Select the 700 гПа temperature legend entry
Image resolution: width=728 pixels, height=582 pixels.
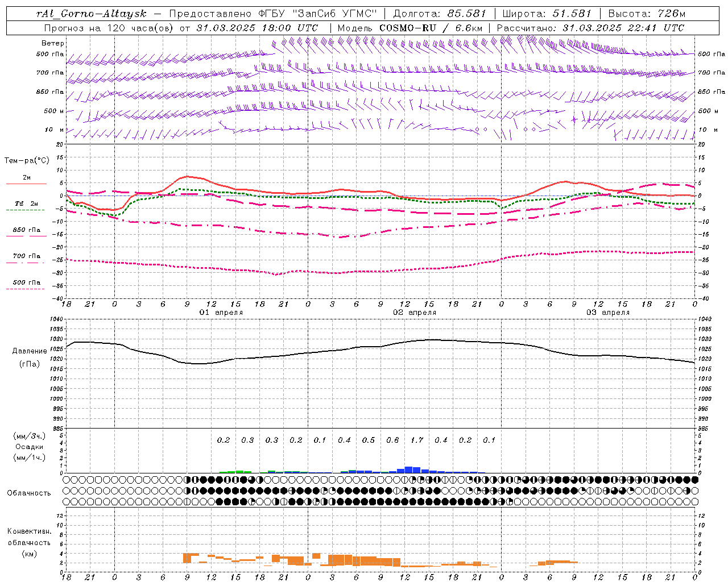(x=27, y=256)
